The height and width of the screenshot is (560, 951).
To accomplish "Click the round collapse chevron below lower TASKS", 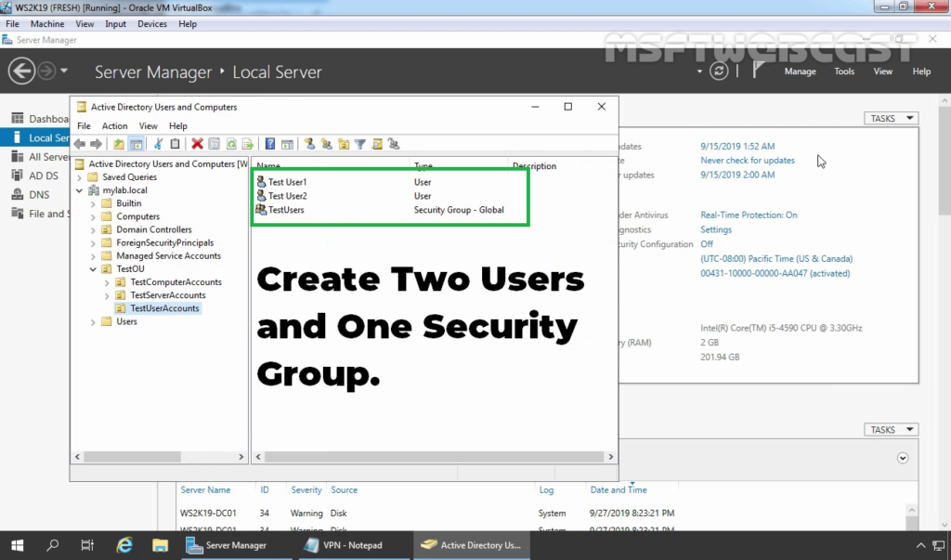I will (903, 458).
